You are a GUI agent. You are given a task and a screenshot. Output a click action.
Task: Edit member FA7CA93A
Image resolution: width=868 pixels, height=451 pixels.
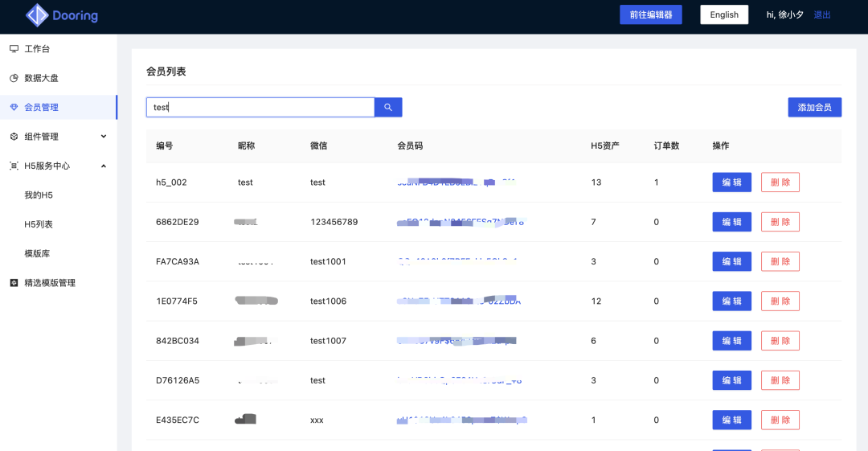(x=732, y=261)
